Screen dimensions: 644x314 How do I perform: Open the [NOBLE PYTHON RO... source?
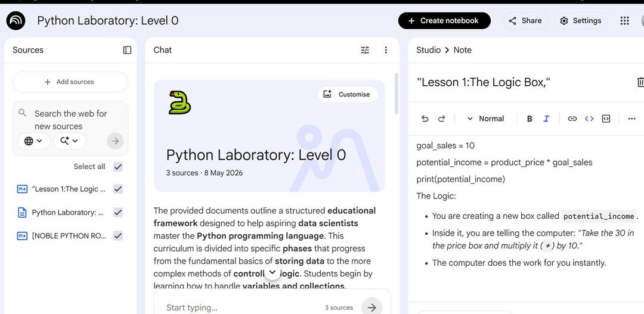69,235
